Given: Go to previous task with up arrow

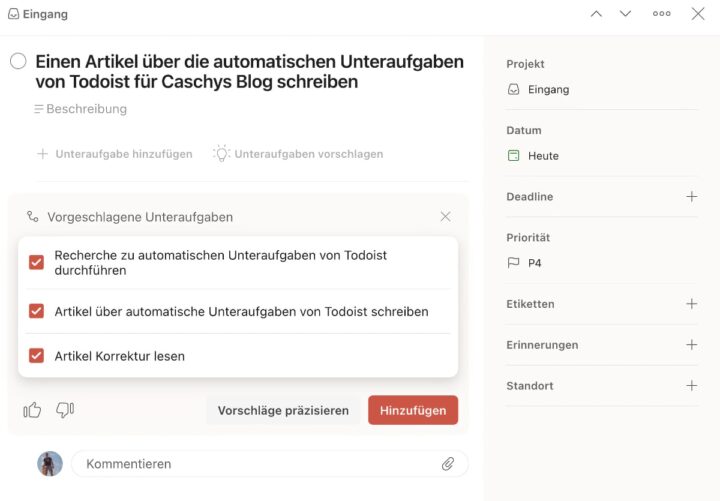Looking at the screenshot, I should click(x=597, y=14).
